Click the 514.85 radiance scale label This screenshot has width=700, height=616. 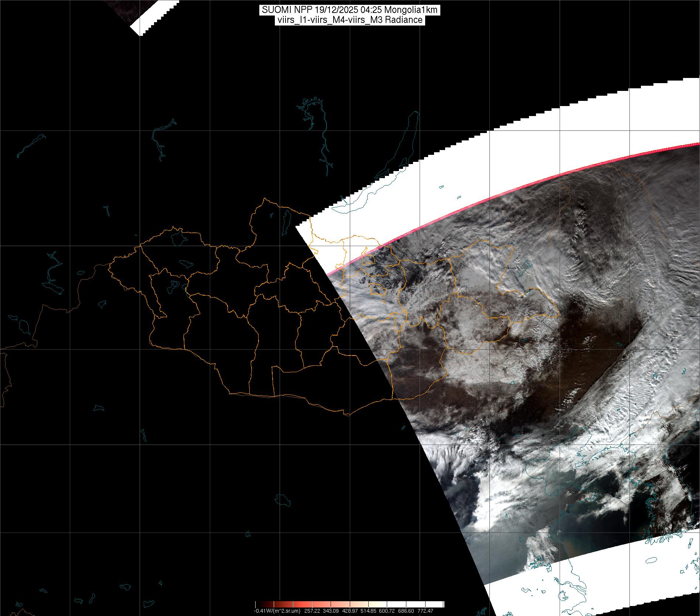(x=368, y=611)
